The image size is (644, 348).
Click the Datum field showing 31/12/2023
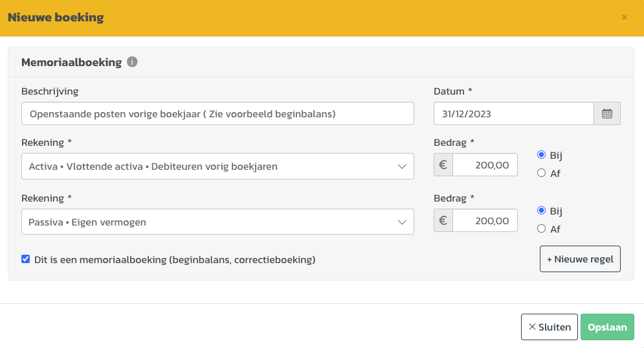pos(514,113)
